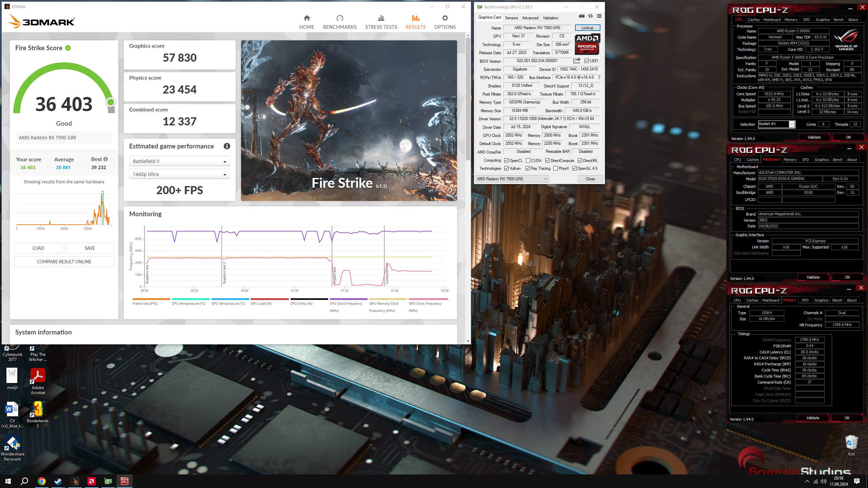Click the ROG CPU-Z taskbar icon
The width and height of the screenshot is (868, 488).
124,481
